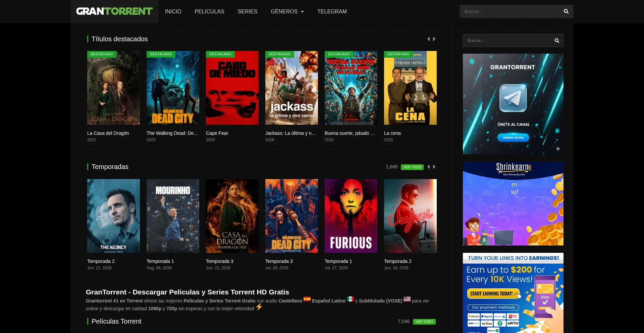Click 'Temporada 1' under Furious

[338, 261]
